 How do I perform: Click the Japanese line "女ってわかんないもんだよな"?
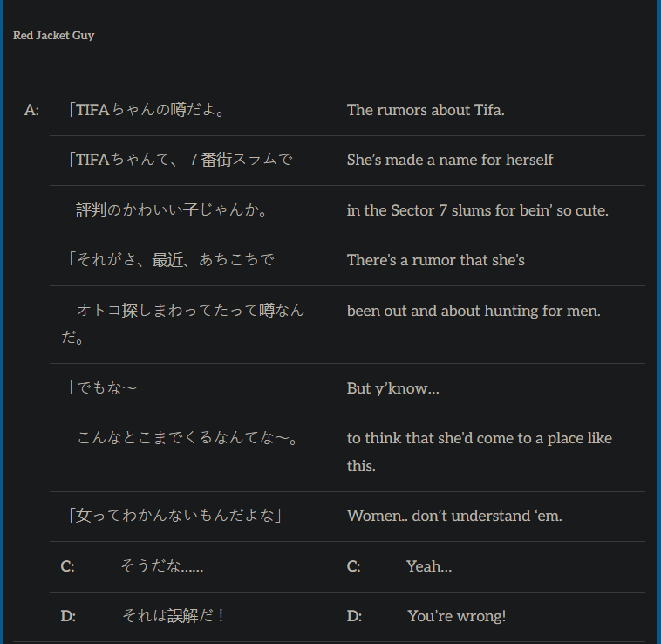click(174, 516)
